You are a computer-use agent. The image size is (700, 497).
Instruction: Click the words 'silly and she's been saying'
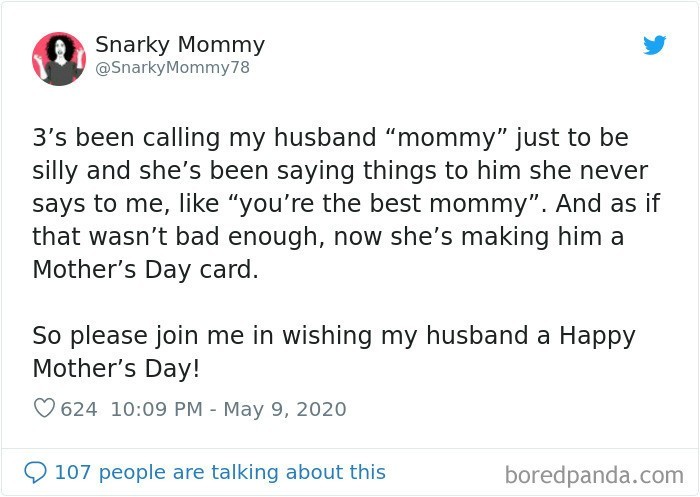pos(193,171)
